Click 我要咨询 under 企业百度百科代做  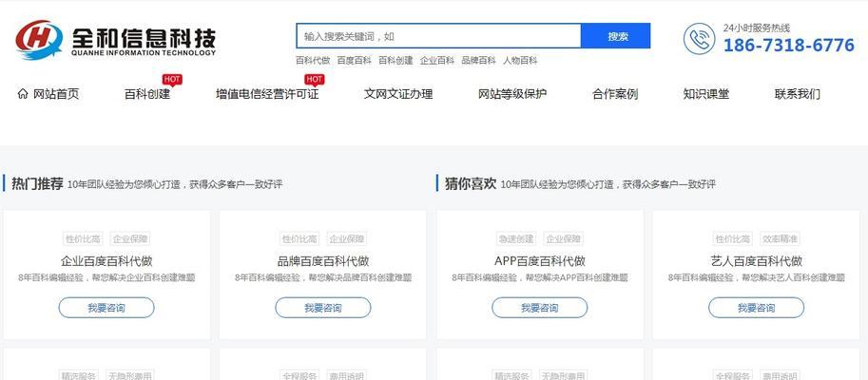(106, 308)
